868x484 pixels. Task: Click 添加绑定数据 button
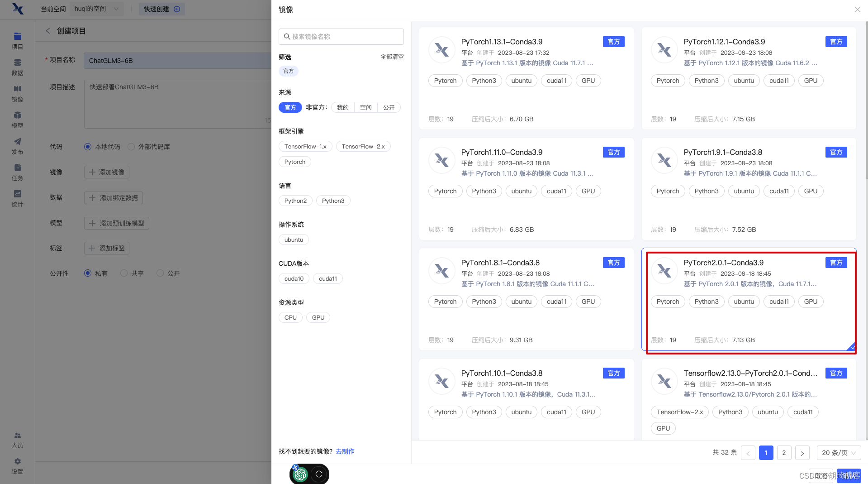point(114,198)
